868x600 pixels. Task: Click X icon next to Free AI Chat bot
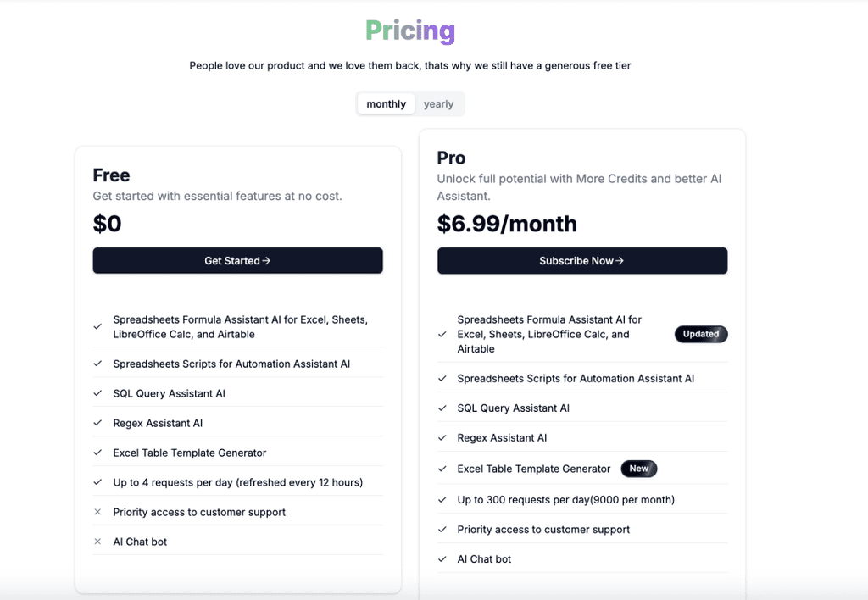(97, 542)
